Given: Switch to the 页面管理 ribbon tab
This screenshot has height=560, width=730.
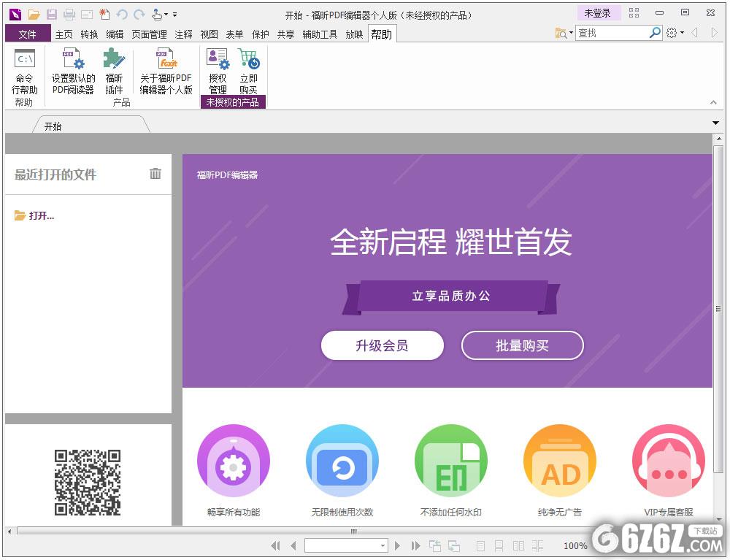Looking at the screenshot, I should point(149,34).
